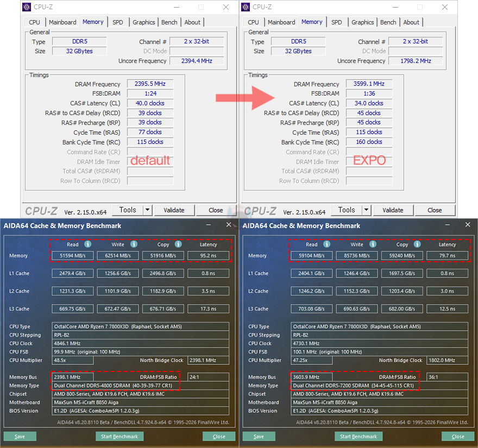This screenshot has width=478, height=448.
Task: Click CPU Clock 4846.1 MHz field
Action: pyautogui.click(x=140, y=343)
